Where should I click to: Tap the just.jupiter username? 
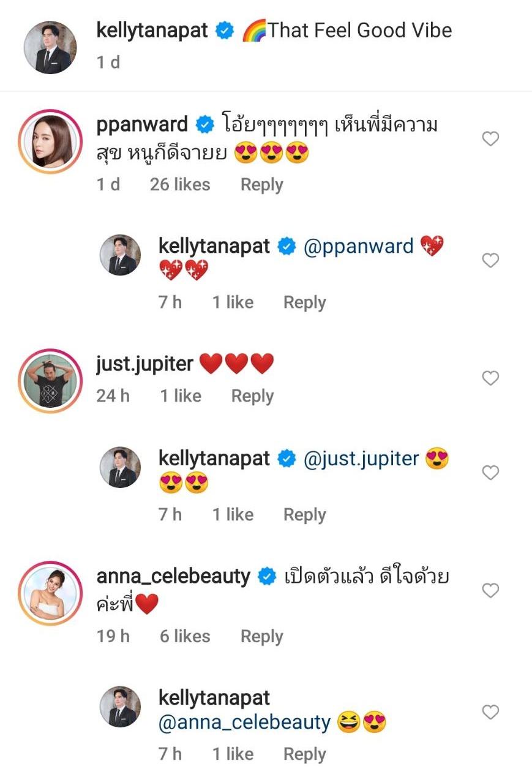144,365
